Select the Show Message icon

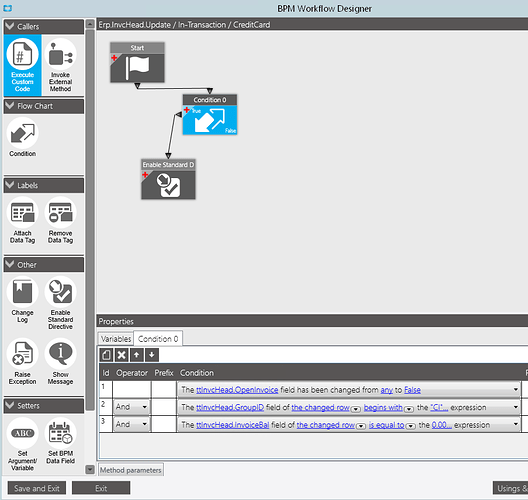(60, 362)
